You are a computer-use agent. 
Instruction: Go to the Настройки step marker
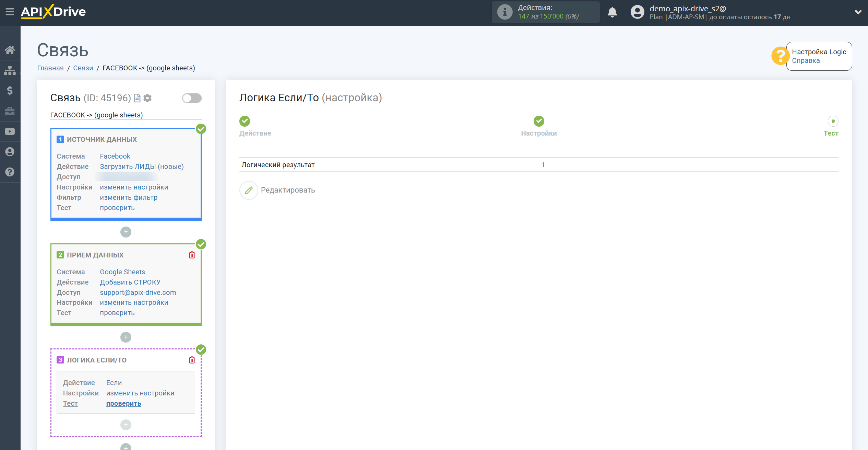click(x=539, y=121)
